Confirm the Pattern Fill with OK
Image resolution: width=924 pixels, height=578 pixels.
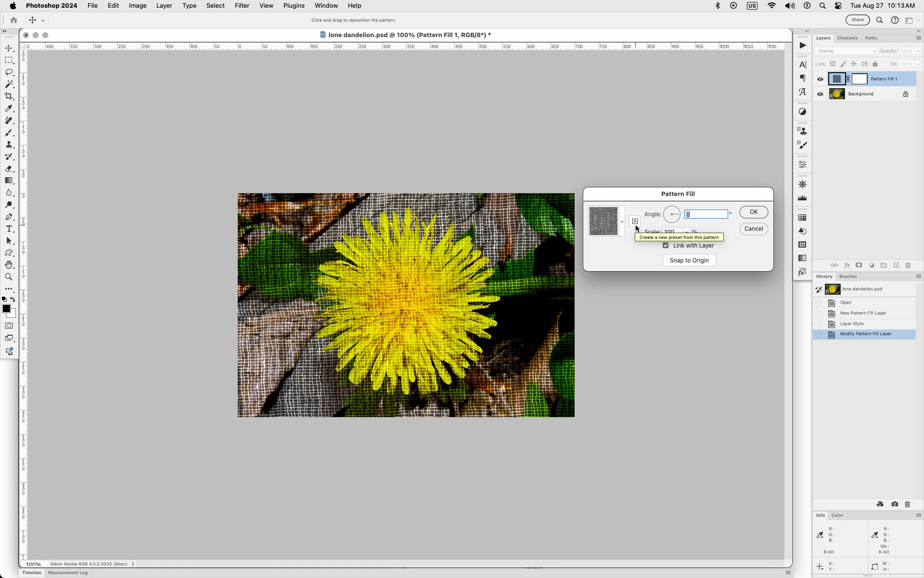tap(753, 212)
